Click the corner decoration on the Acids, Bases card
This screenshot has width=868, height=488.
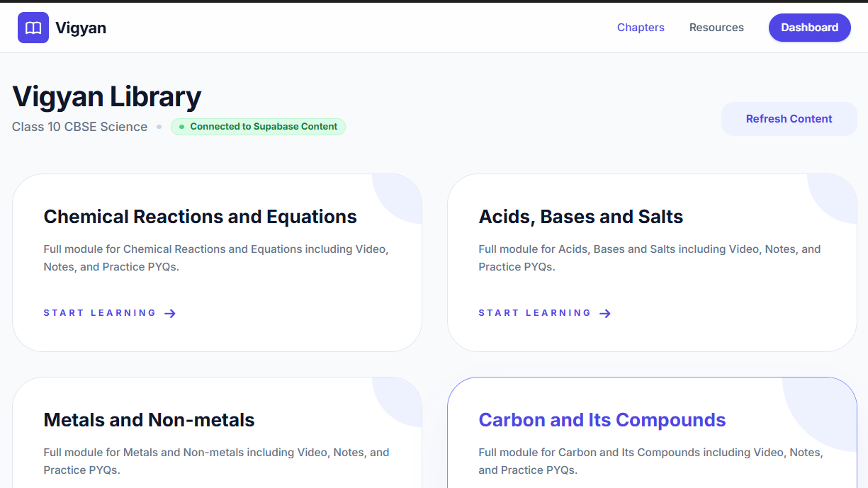tap(837, 193)
